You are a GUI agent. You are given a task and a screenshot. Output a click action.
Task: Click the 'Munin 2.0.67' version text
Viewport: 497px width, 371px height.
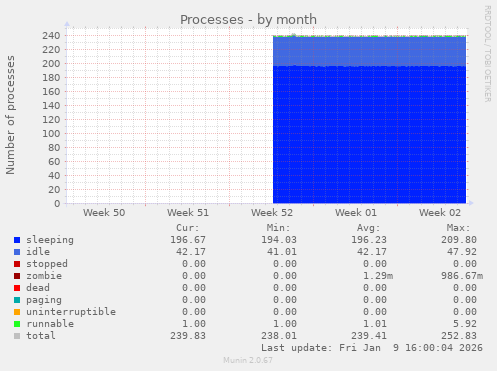(248, 360)
